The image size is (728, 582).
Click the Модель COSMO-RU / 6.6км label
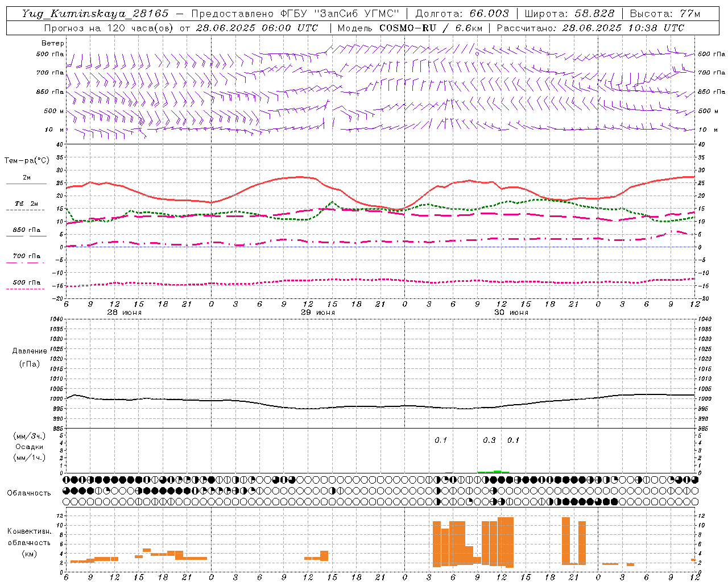point(409,28)
